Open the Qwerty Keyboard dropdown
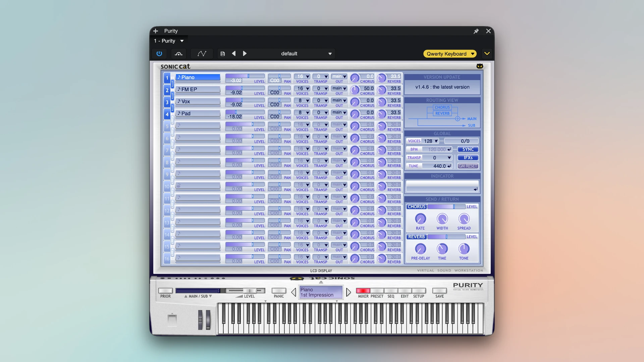 [450, 54]
